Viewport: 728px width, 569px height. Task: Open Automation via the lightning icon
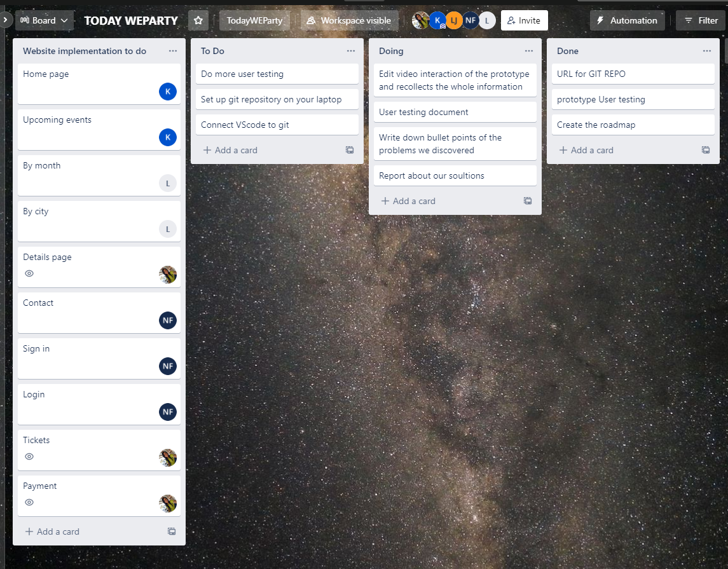click(627, 20)
